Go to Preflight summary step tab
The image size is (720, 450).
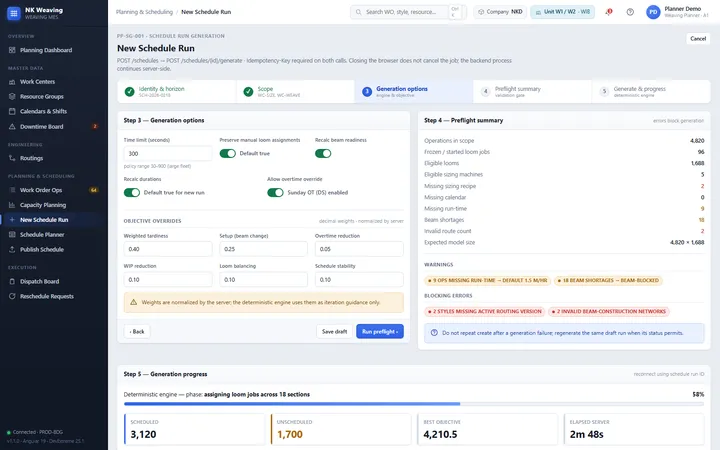[532, 91]
